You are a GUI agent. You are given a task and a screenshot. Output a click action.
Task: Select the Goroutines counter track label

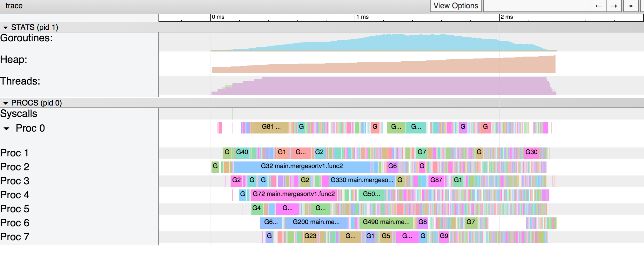(x=26, y=38)
